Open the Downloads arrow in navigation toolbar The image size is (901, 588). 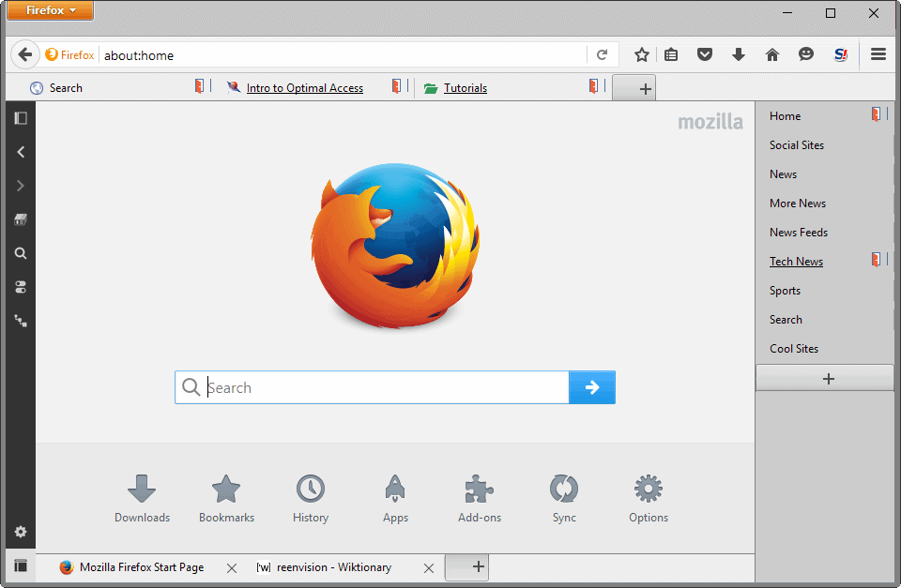[739, 55]
